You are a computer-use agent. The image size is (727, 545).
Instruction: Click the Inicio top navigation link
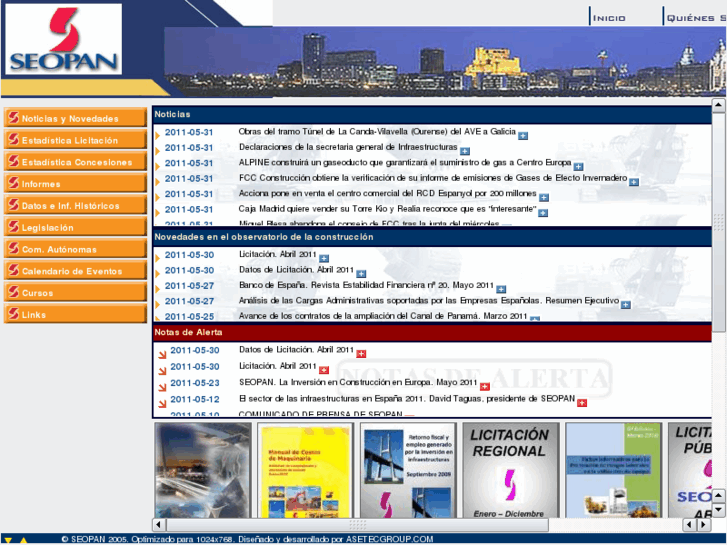pyautogui.click(x=609, y=18)
